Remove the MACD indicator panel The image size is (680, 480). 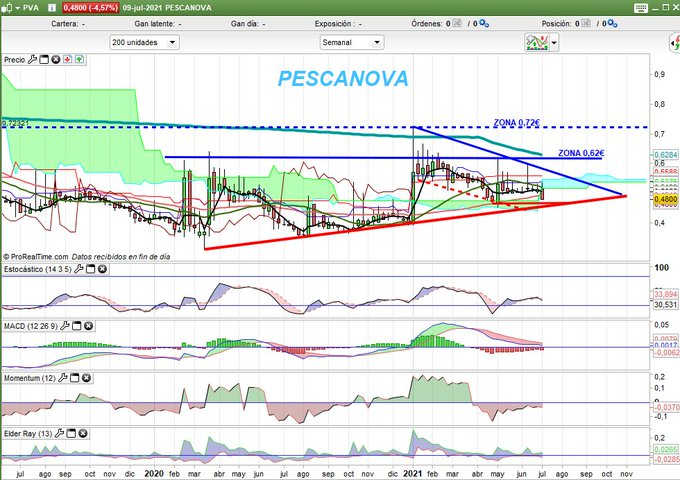(x=88, y=326)
